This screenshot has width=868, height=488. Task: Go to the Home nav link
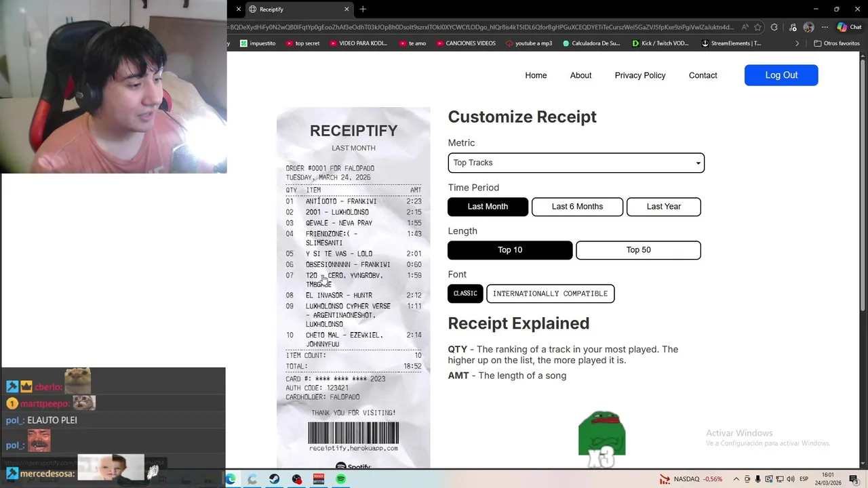click(536, 75)
